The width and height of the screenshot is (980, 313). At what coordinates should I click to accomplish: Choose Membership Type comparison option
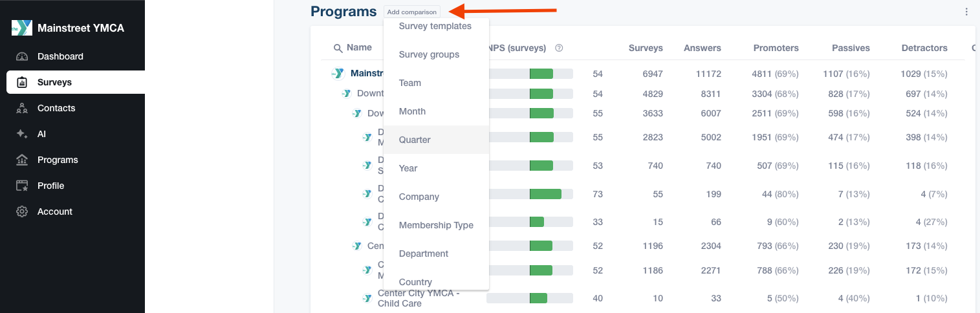pos(436,225)
